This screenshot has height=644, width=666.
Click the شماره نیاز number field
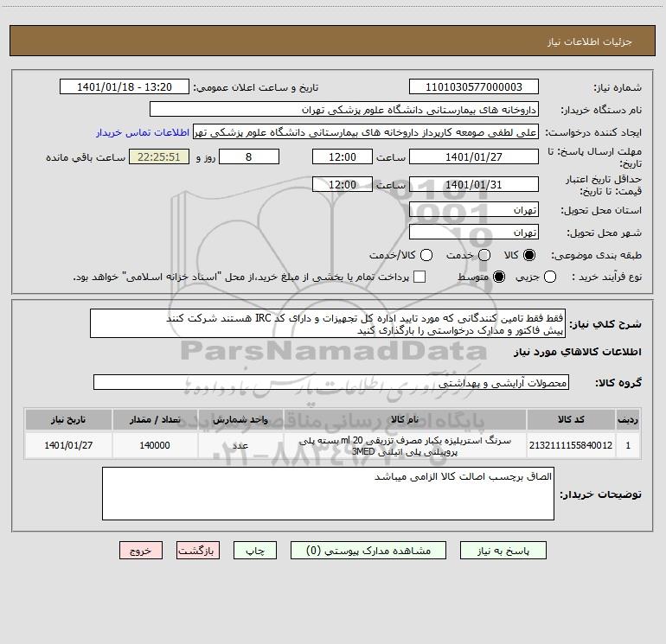tap(474, 87)
